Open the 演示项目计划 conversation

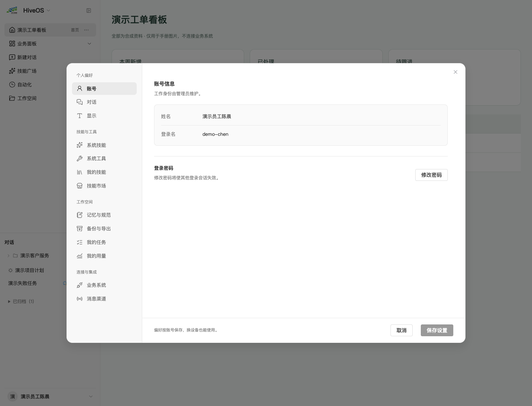click(30, 271)
